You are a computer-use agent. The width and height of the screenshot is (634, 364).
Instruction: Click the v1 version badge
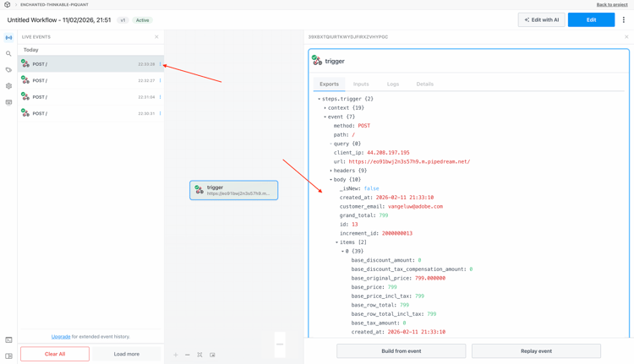click(123, 20)
